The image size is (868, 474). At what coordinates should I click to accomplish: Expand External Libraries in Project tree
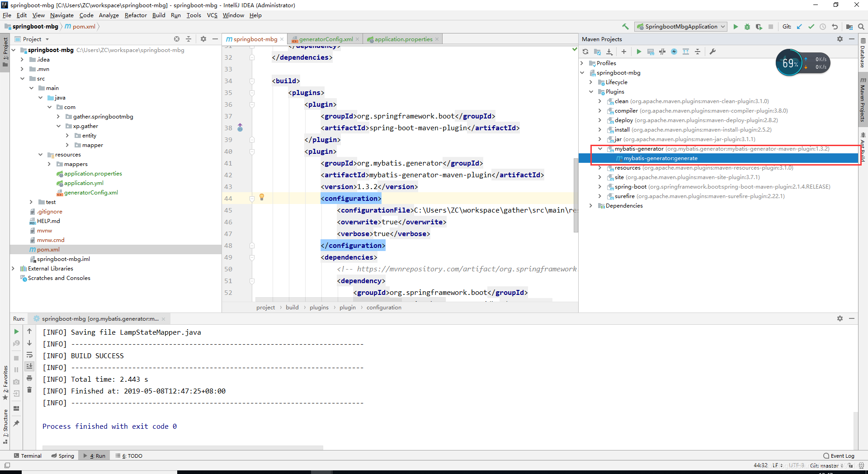pyautogui.click(x=13, y=269)
